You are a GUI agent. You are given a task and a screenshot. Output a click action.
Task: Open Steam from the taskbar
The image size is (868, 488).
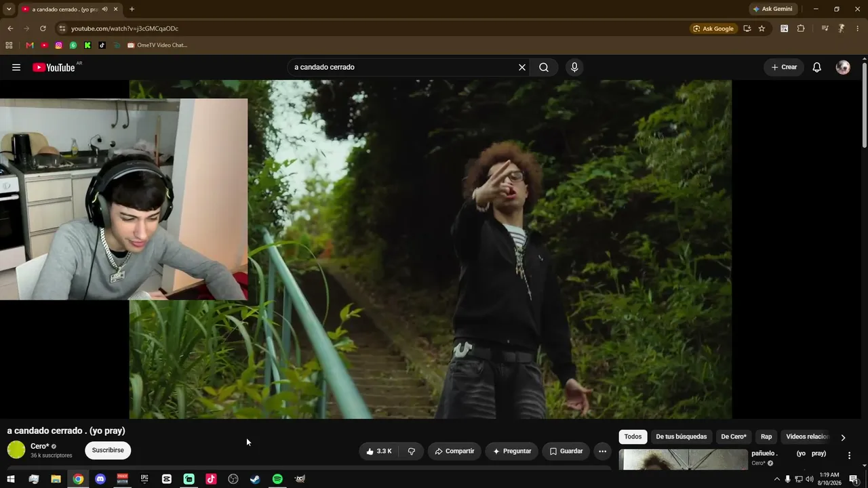click(255, 479)
